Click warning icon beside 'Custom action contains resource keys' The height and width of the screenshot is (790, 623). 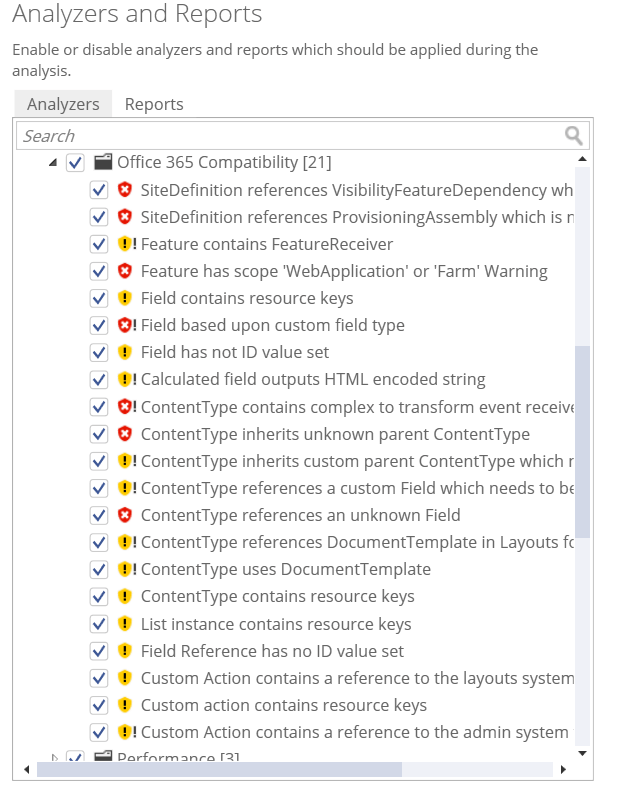pos(124,705)
